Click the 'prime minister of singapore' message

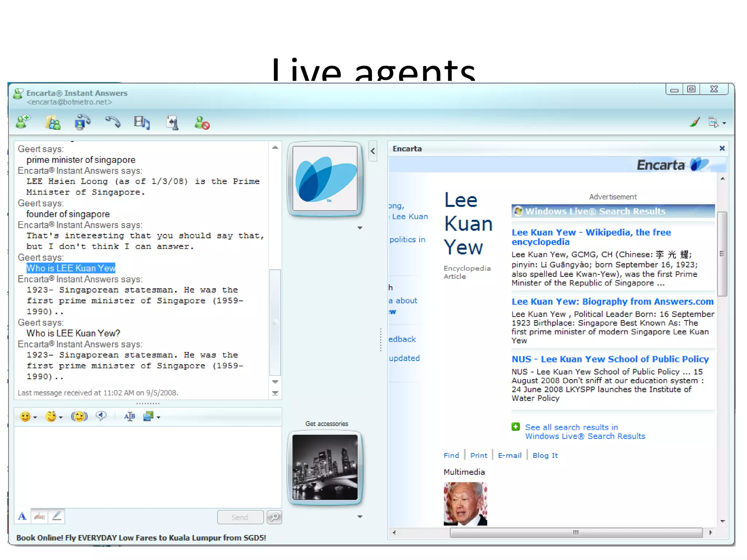click(x=81, y=160)
